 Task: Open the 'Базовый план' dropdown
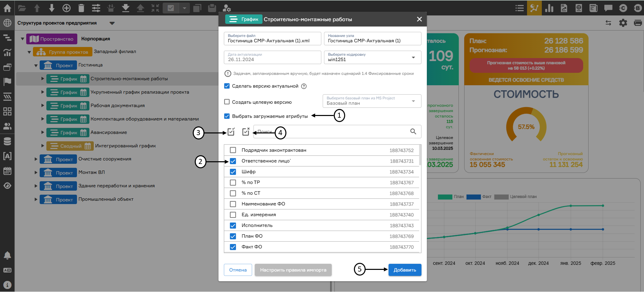coord(372,101)
